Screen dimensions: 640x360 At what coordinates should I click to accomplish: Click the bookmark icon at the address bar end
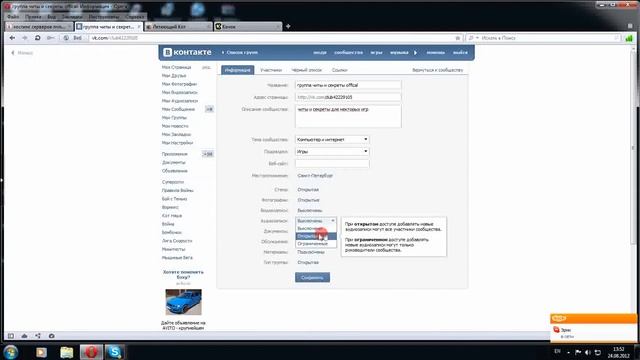click(x=458, y=38)
